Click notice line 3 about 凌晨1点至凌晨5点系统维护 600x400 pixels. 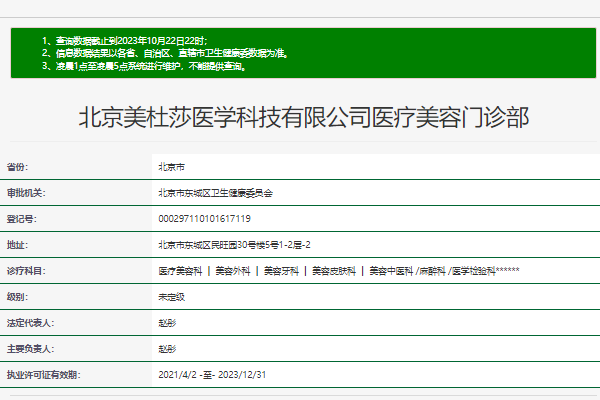pyautogui.click(x=144, y=66)
